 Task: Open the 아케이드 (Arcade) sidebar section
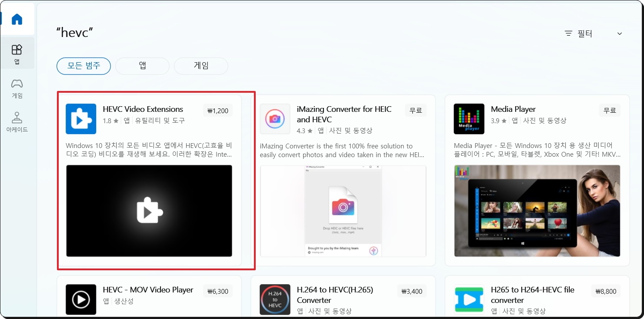(x=17, y=122)
